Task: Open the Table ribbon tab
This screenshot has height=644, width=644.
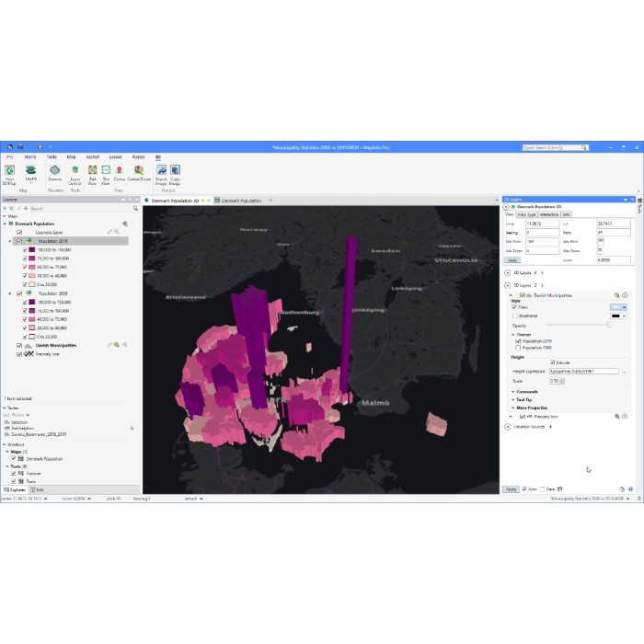Action: point(52,157)
